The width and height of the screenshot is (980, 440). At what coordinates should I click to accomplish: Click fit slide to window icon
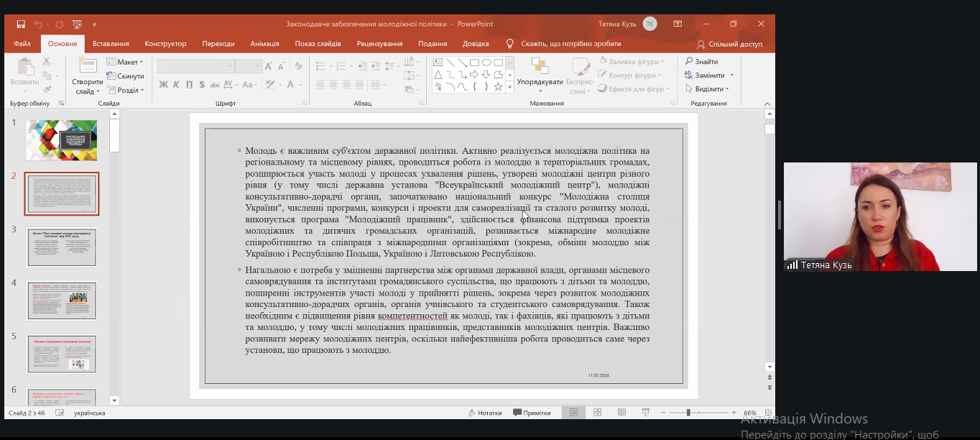pos(769,413)
